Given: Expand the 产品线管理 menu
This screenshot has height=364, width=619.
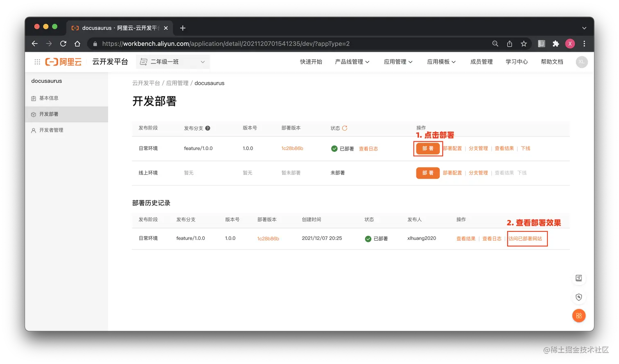Looking at the screenshot, I should click(x=352, y=62).
